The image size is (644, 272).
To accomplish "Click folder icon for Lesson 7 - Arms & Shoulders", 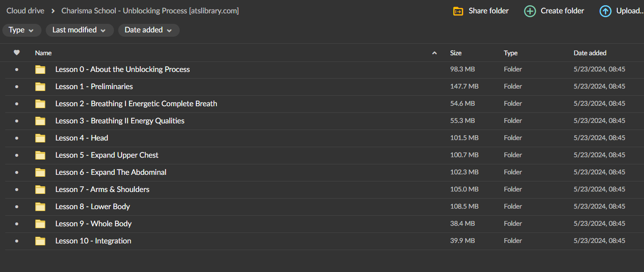I will click(41, 190).
